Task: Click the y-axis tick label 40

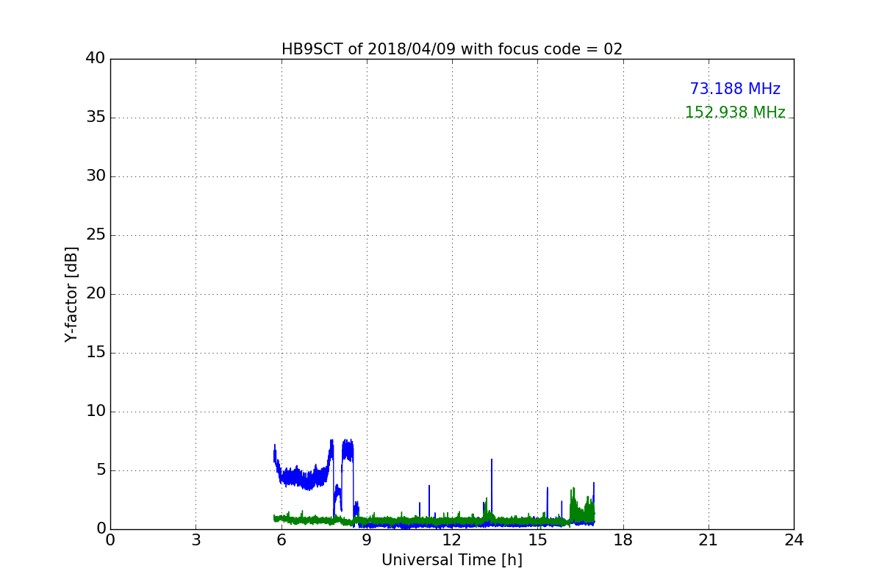Action: pos(96,59)
